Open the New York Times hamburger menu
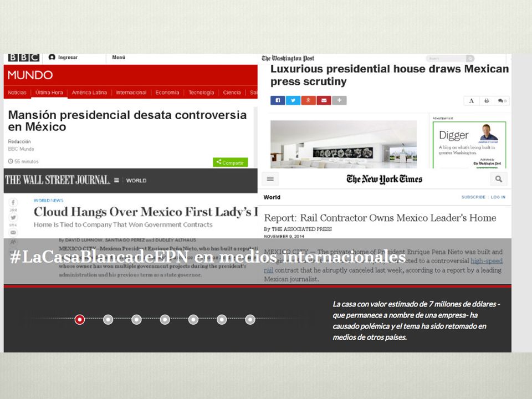This screenshot has width=532, height=399. pyautogui.click(x=270, y=179)
